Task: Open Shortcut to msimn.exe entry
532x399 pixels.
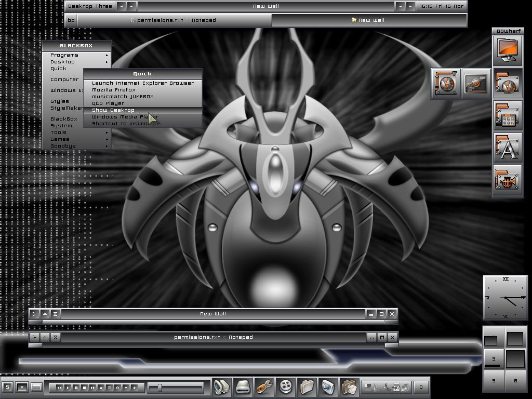Action: click(143, 124)
